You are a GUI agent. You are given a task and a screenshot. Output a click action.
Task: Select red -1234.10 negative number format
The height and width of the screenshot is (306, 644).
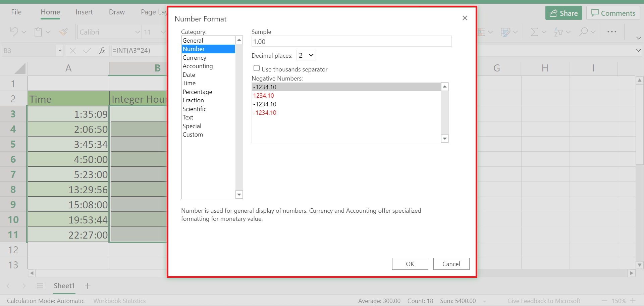tap(265, 113)
